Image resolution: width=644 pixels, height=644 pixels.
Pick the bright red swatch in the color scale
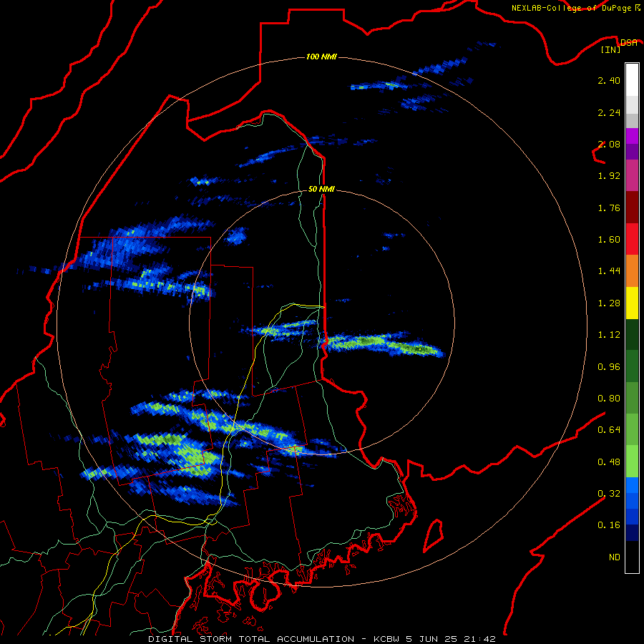click(x=632, y=240)
